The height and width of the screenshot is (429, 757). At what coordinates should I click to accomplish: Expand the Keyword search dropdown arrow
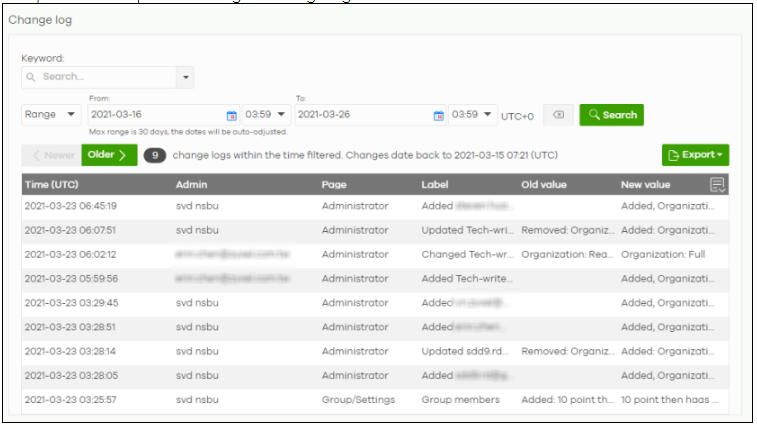(x=185, y=76)
